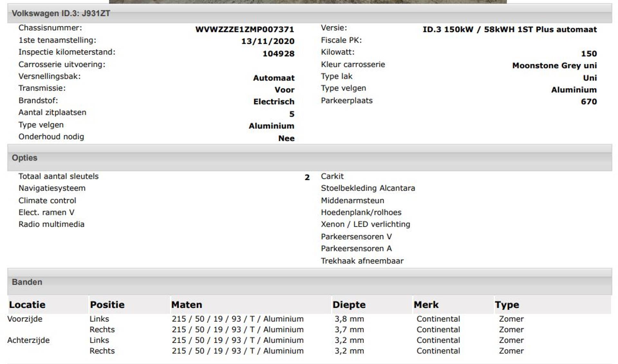Click Xenon / LED verlichting option
Screen dimensions: 618x364
pos(365,224)
